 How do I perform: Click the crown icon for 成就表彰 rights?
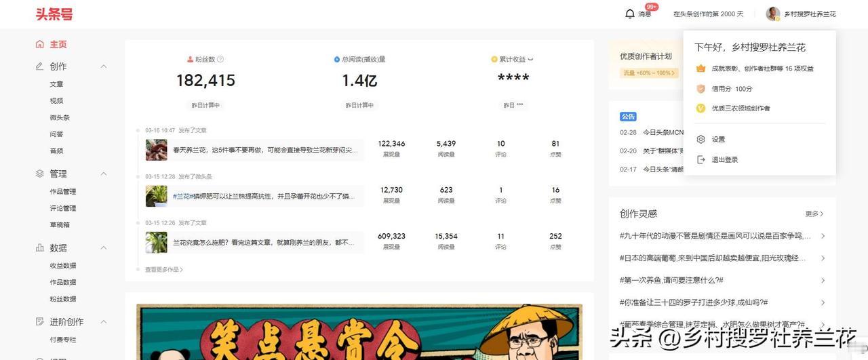(701, 68)
